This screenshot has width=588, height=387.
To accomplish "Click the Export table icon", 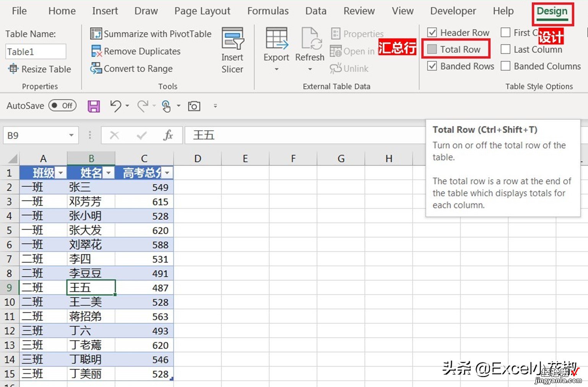I will pos(276,39).
